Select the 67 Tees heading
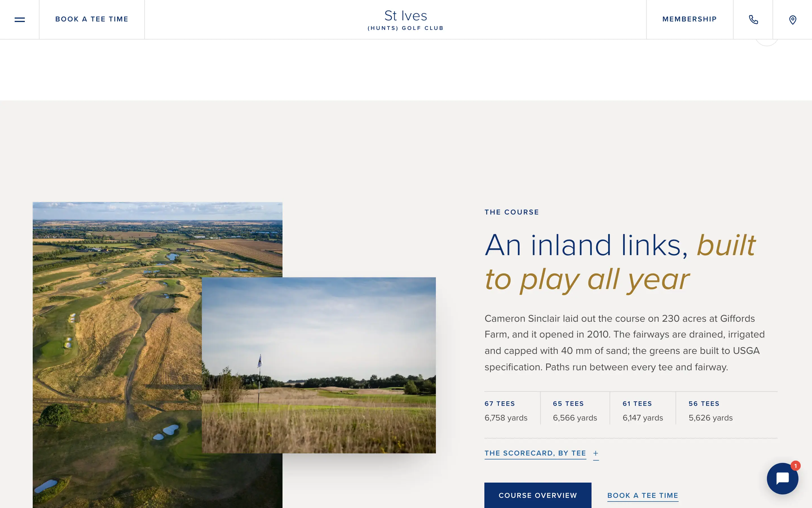 coord(500,404)
